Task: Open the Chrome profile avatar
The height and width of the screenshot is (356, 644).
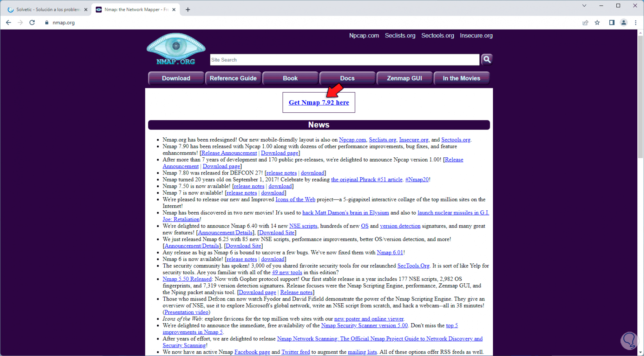Action: pos(624,23)
